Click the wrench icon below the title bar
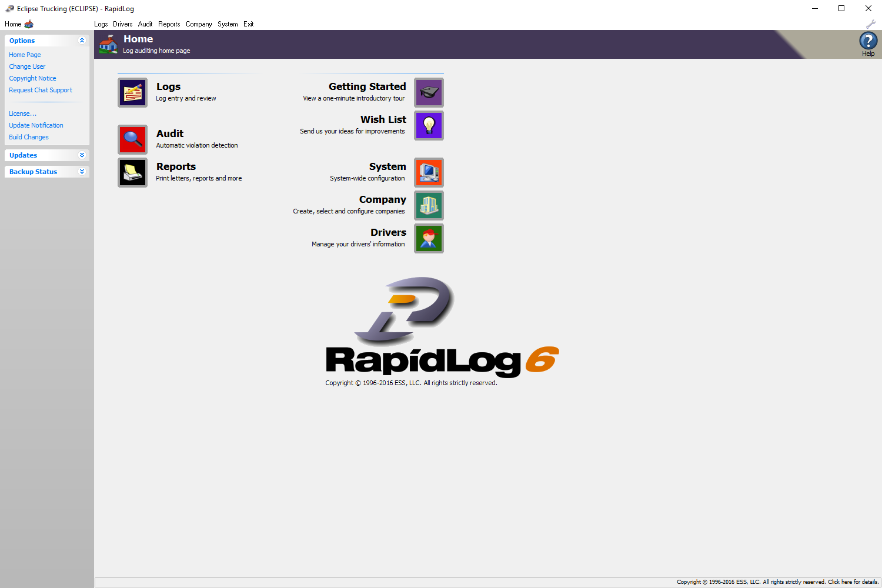This screenshot has height=588, width=882. [x=871, y=24]
